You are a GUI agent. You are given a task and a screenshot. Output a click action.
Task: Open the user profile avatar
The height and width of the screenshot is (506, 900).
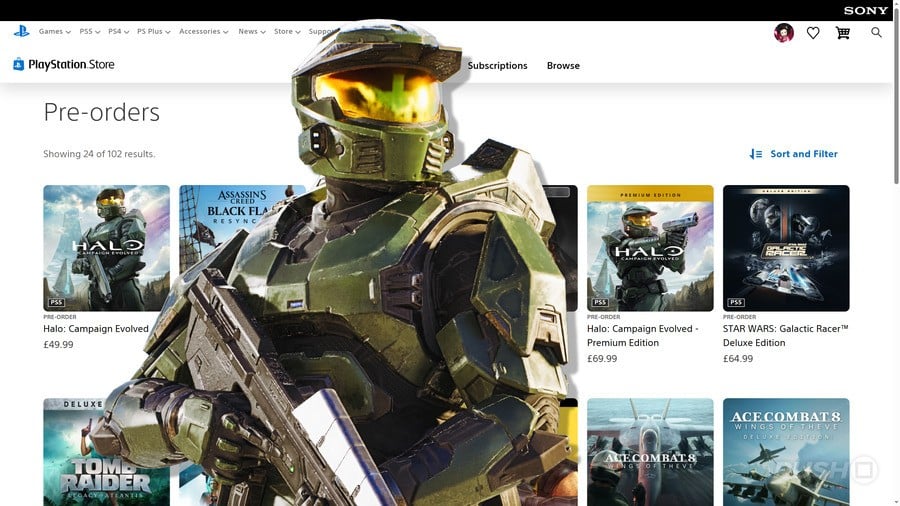click(x=783, y=33)
